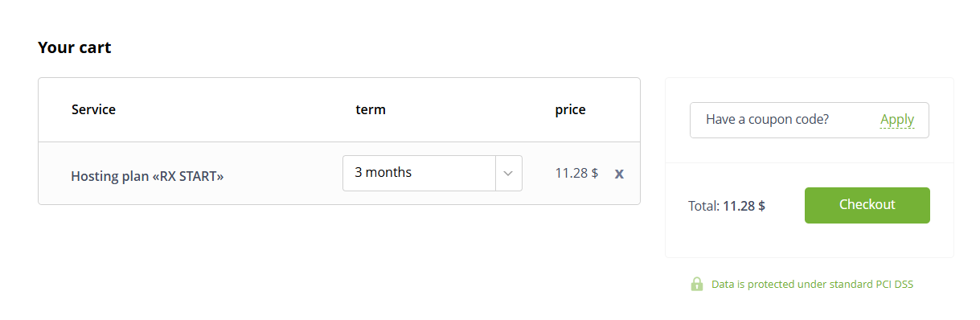This screenshot has width=980, height=320.
Task: Click the "Service" column header
Action: pos(93,109)
